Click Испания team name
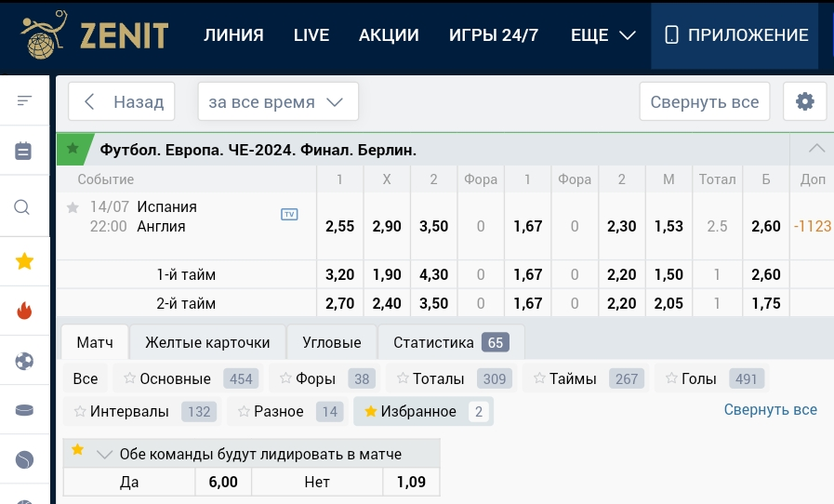This screenshot has width=834, height=504. (x=167, y=206)
